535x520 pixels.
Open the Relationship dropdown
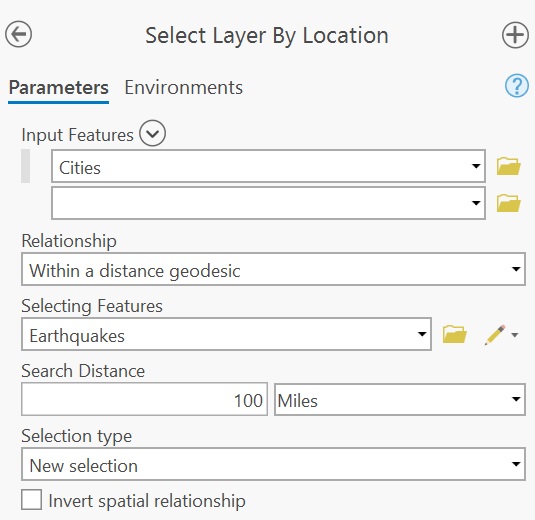tap(273, 269)
